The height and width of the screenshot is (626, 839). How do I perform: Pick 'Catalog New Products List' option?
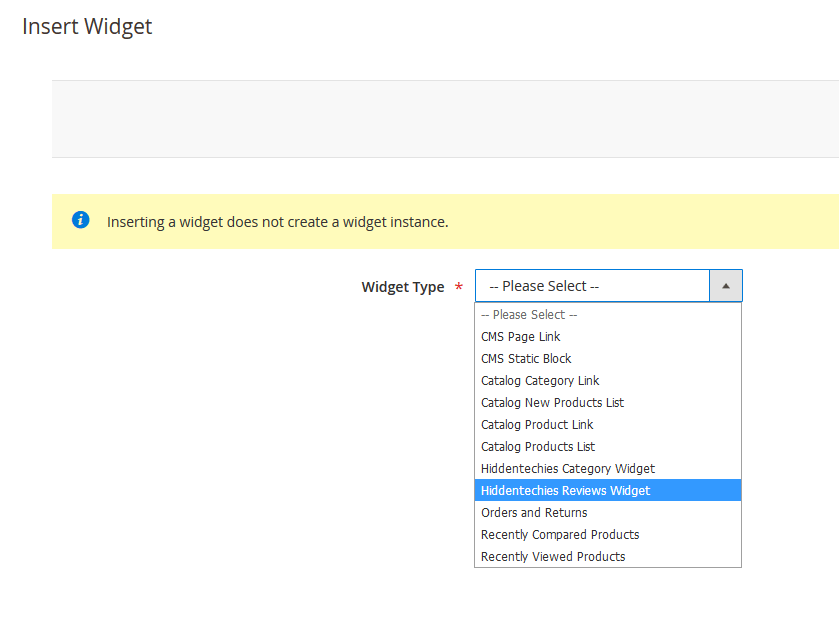[x=552, y=403]
